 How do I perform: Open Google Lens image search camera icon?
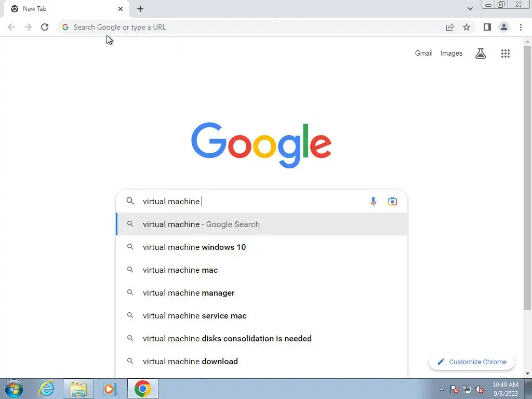pyautogui.click(x=392, y=201)
